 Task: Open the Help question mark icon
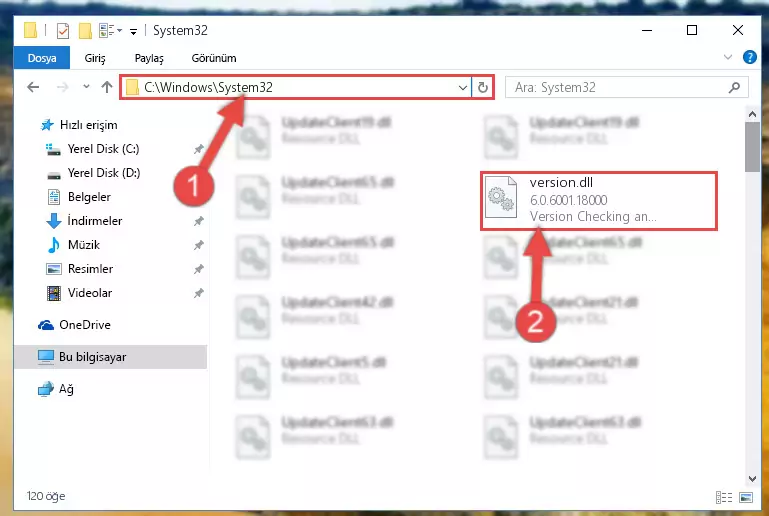point(749,57)
